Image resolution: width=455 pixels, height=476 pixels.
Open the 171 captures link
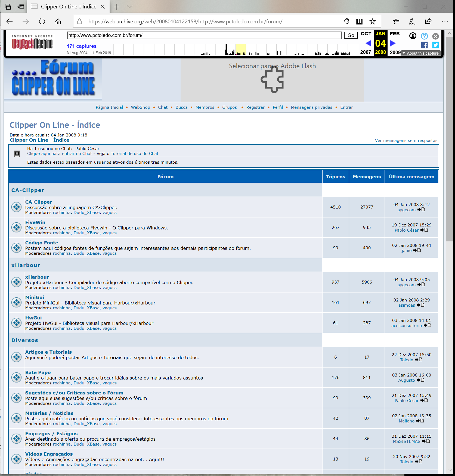pos(82,46)
